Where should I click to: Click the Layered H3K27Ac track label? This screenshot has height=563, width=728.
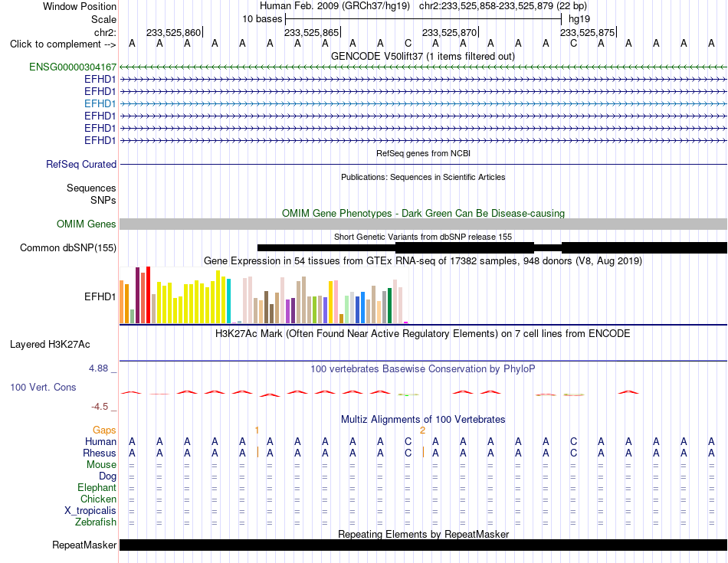tap(50, 345)
